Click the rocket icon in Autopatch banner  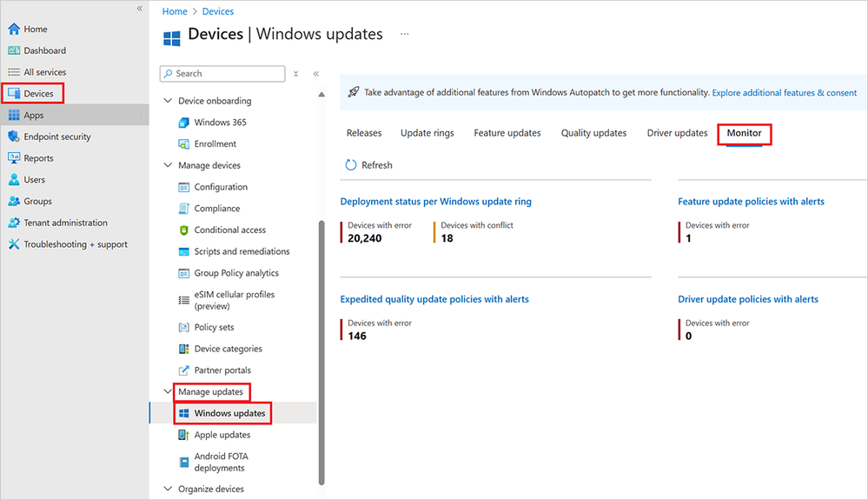(353, 92)
